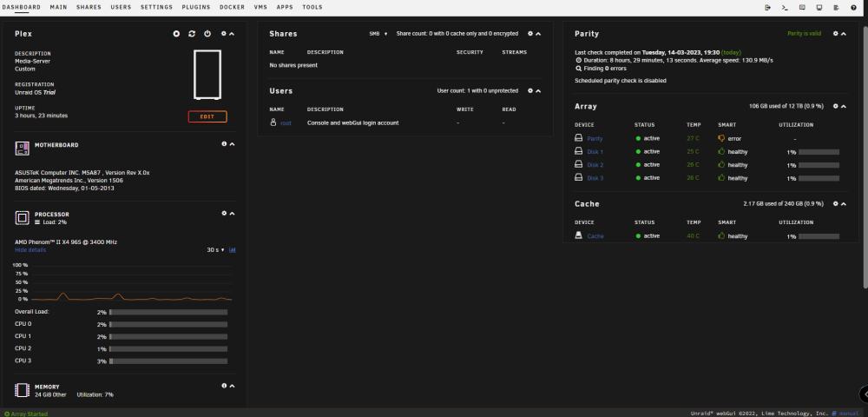Collapse the Memory section
The width and height of the screenshot is (868, 417).
(x=232, y=386)
